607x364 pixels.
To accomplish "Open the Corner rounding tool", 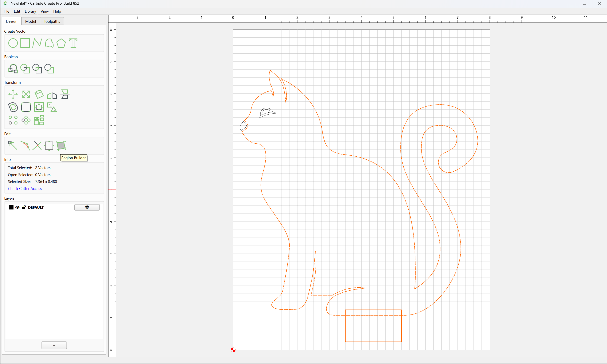I will [26, 107].
